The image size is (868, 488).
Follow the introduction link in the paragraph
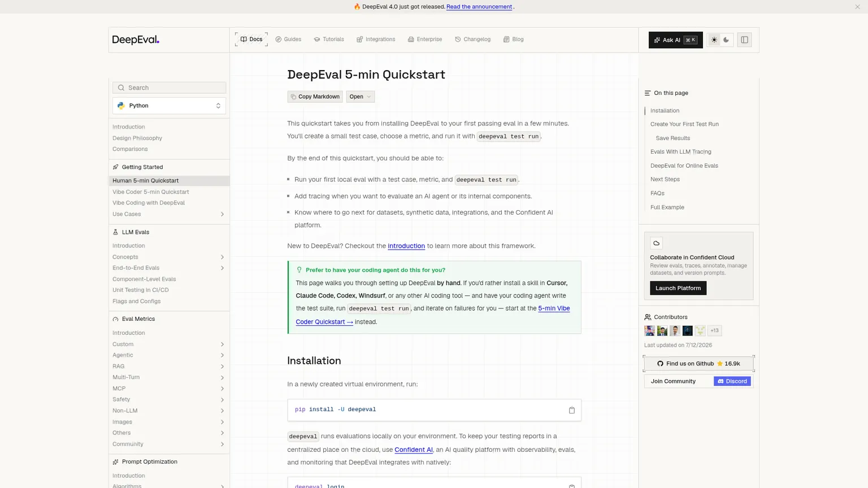(x=406, y=246)
